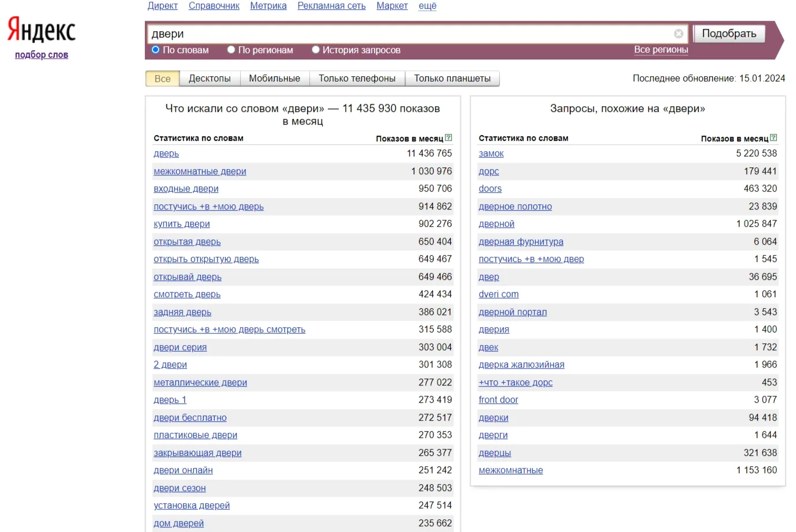
Task: Open the 'front door' similar query link
Action: tap(499, 400)
